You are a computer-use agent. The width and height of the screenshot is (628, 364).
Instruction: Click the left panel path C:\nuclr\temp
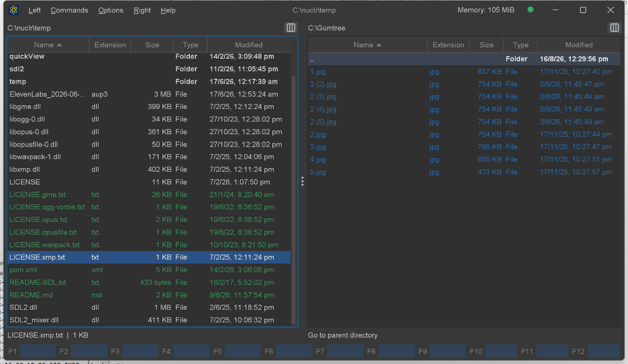[29, 28]
